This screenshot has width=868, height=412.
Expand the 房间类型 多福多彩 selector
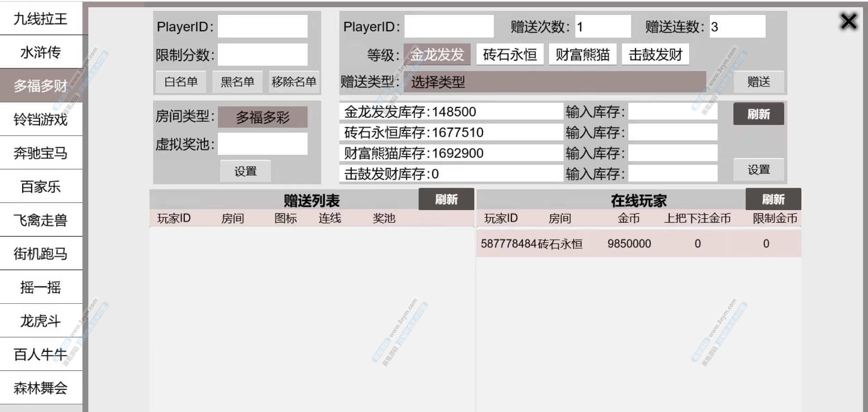[262, 117]
